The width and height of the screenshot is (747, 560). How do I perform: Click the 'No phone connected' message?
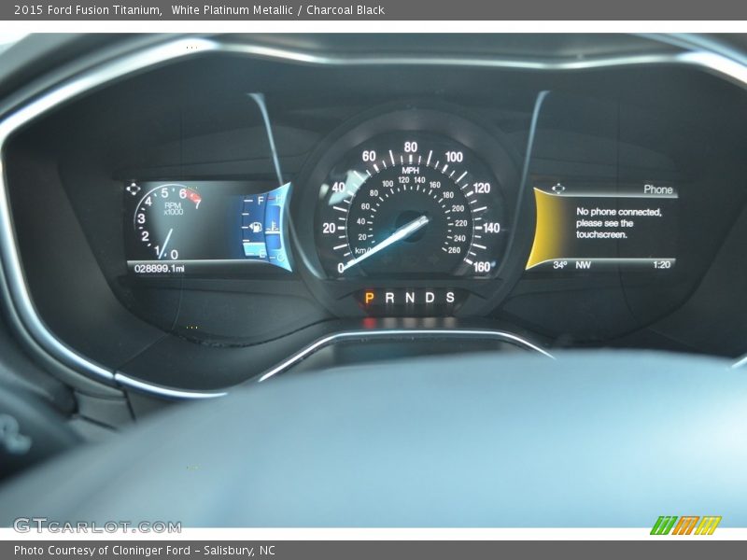(x=619, y=223)
